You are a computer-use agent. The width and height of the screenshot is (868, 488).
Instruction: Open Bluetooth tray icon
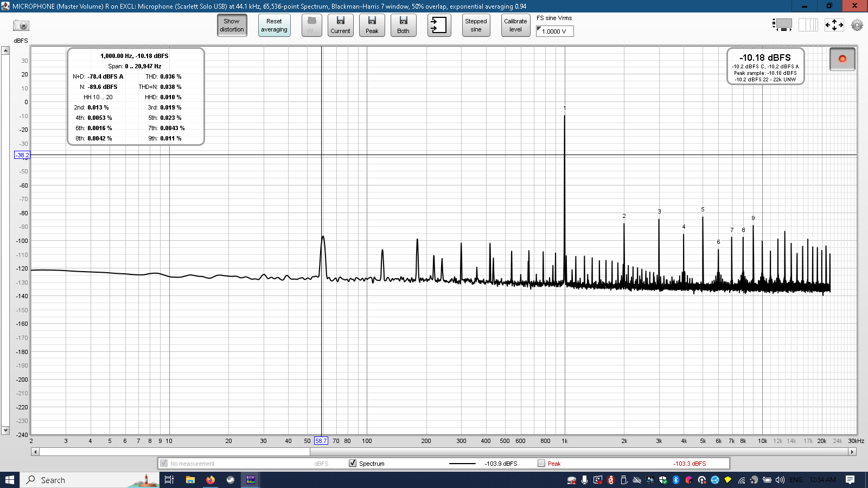[676, 480]
